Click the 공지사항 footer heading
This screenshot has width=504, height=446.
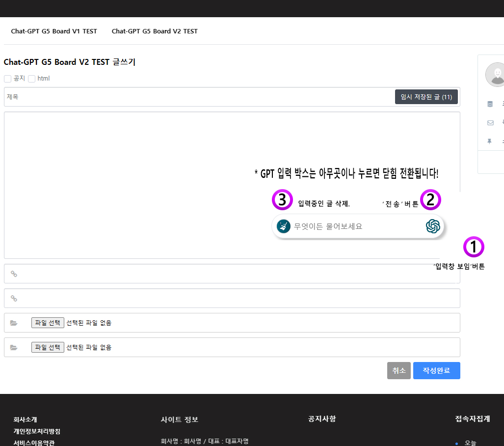(x=322, y=418)
